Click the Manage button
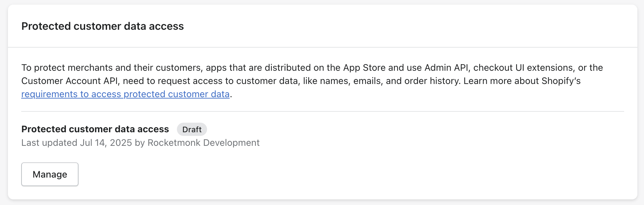 point(50,174)
